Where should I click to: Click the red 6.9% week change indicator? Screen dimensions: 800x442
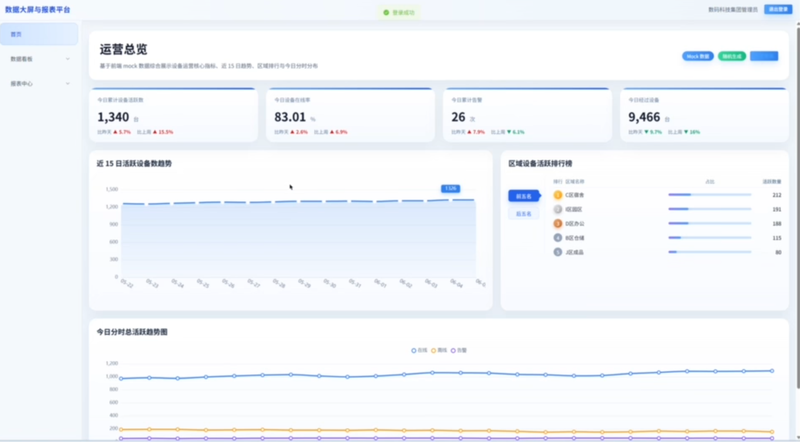click(x=339, y=132)
